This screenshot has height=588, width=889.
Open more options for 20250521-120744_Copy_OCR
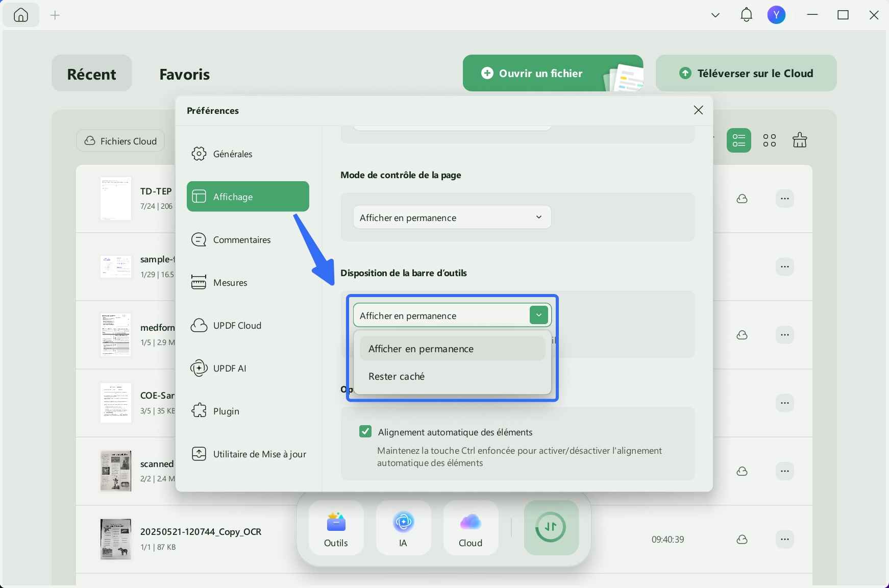point(785,540)
